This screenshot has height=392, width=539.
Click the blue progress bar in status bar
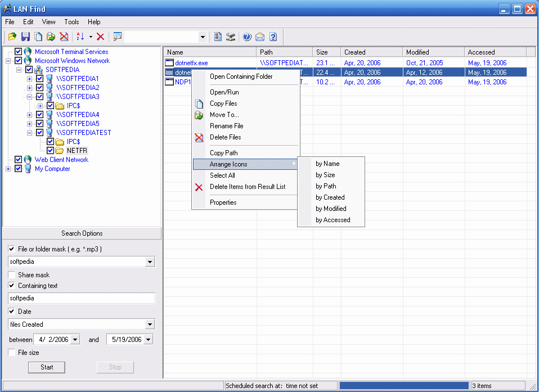[404, 386]
